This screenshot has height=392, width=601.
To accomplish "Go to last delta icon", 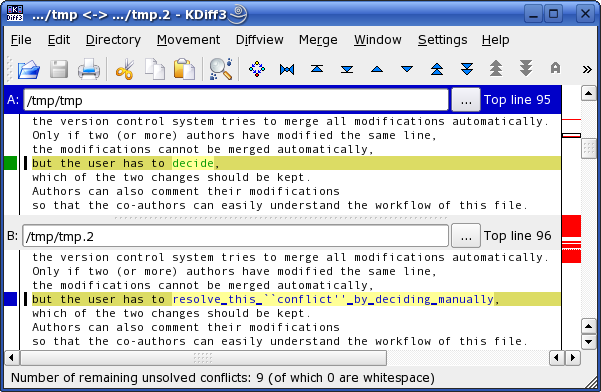I will click(317, 69).
